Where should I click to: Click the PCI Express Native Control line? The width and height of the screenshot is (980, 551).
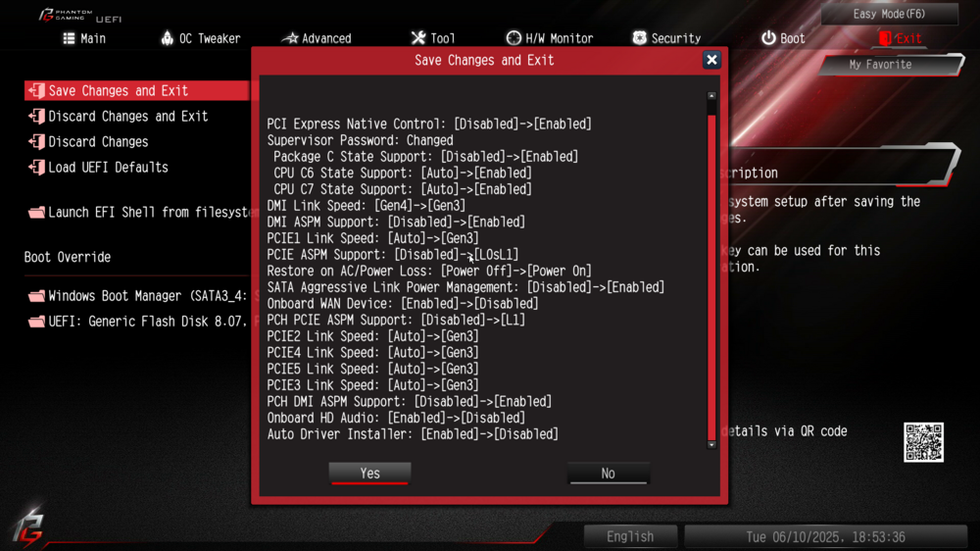pos(429,124)
